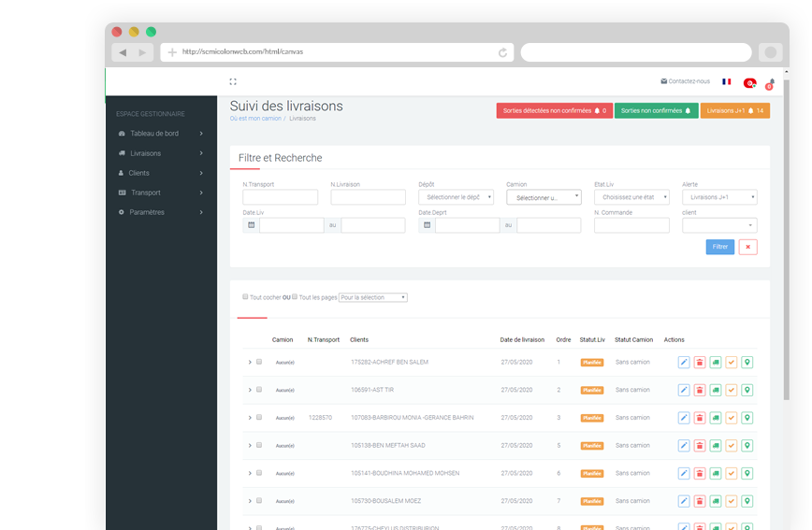Screen dimensions: 812x530
Task: Open the Date Liv calendar icon
Action: (251, 225)
